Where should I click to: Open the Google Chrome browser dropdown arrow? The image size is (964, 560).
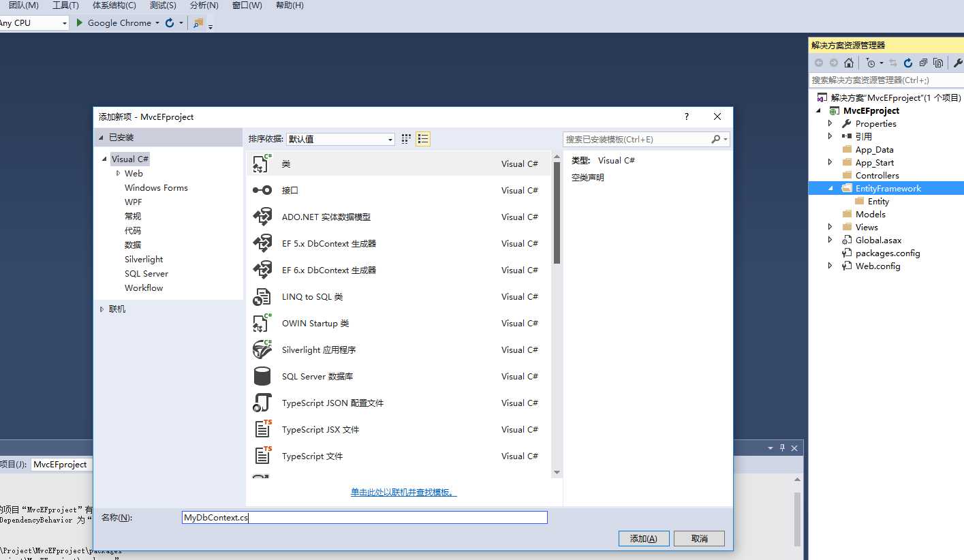point(157,23)
